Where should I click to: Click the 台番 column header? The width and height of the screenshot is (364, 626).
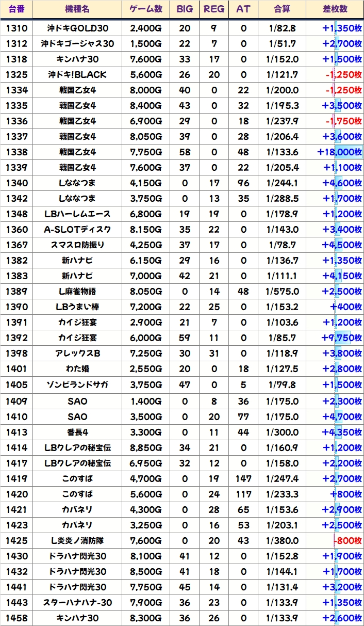tap(16, 9)
